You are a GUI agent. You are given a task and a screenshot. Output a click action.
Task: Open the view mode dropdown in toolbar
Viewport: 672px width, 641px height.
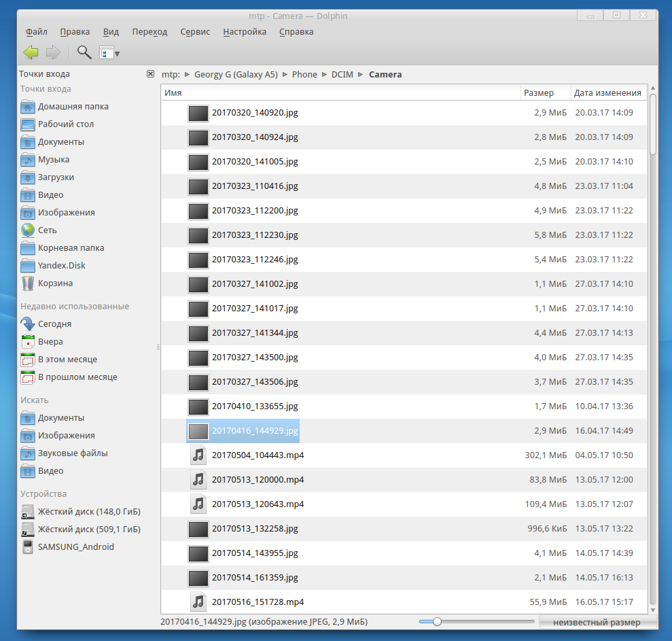[109, 53]
